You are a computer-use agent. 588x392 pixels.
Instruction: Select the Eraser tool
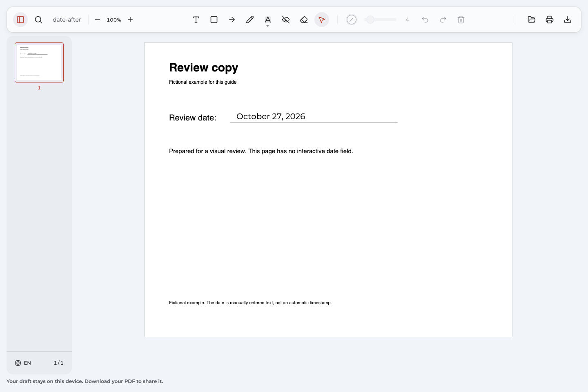click(x=304, y=20)
